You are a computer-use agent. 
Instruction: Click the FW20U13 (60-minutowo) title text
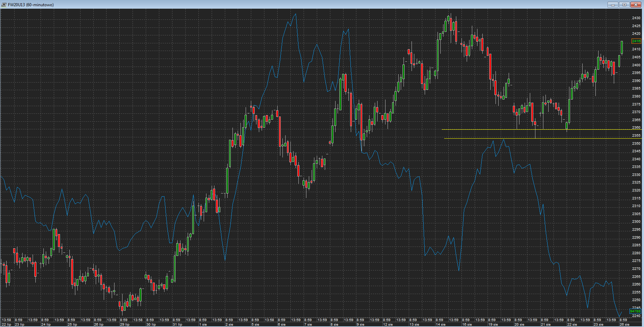click(31, 5)
